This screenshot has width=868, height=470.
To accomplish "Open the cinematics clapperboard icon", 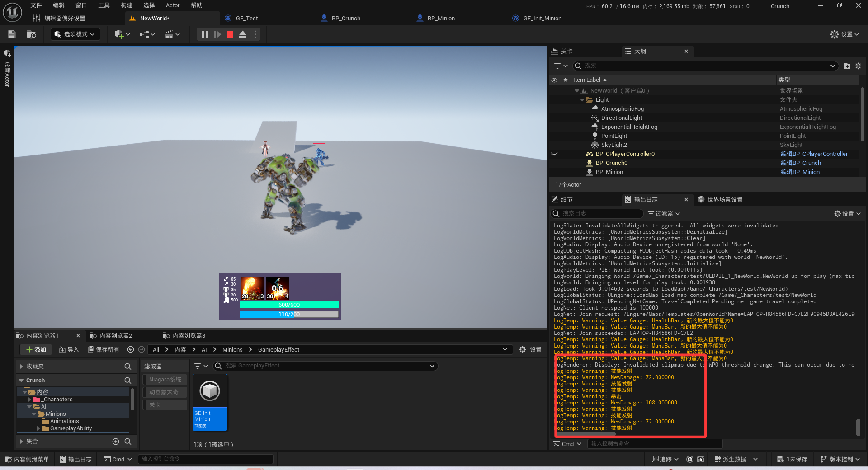I will tap(172, 34).
